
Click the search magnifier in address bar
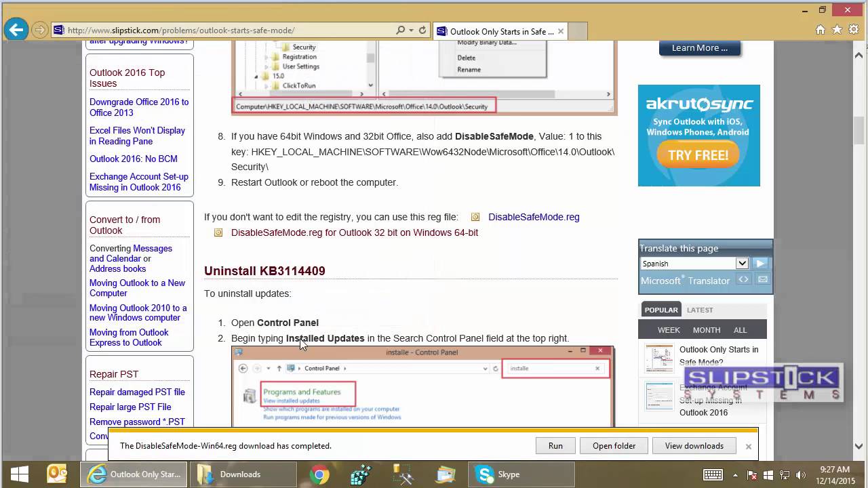(x=400, y=30)
